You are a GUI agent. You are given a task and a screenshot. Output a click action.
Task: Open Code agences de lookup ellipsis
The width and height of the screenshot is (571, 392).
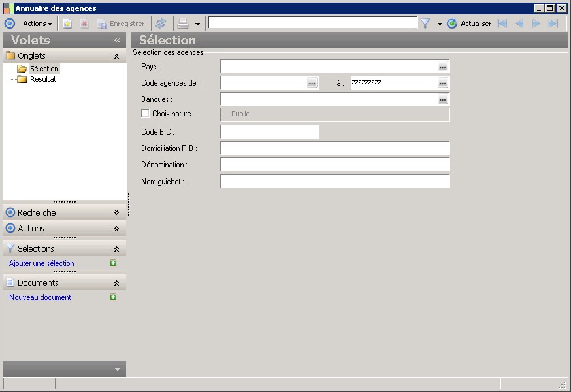coord(312,83)
